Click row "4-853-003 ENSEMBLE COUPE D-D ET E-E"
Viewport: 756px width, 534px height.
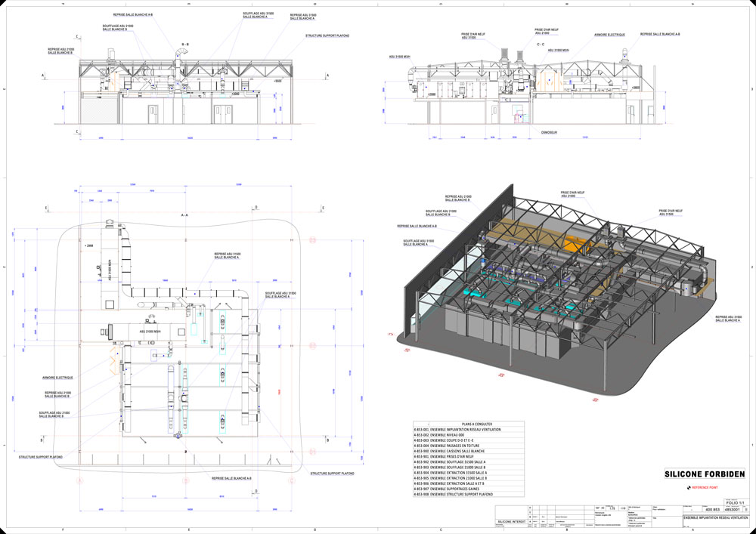pyautogui.click(x=469, y=440)
